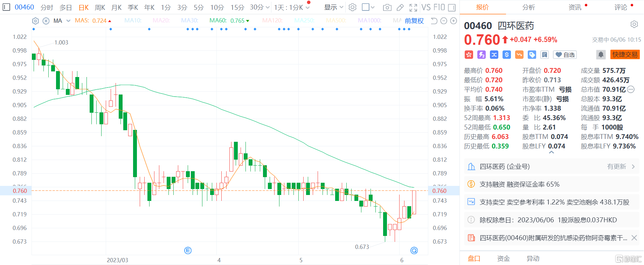The height and width of the screenshot is (265, 644).
Task: Toggle 前复权 price adjustment option
Action: click(x=414, y=21)
